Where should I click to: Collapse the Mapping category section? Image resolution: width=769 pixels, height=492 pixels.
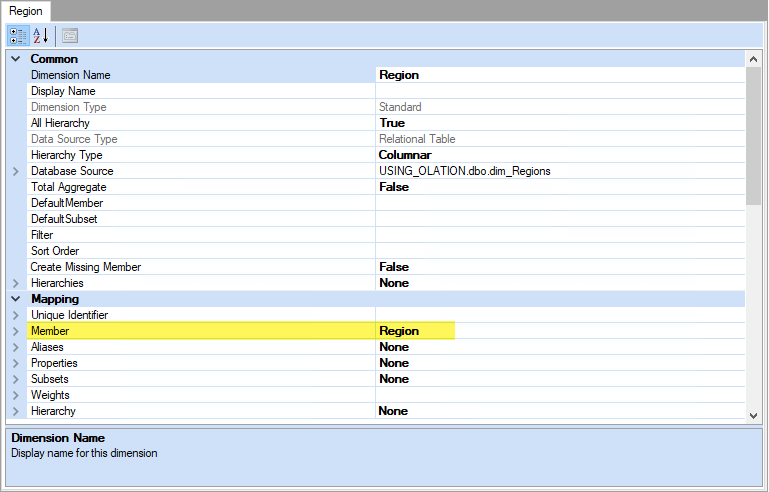click(x=15, y=299)
